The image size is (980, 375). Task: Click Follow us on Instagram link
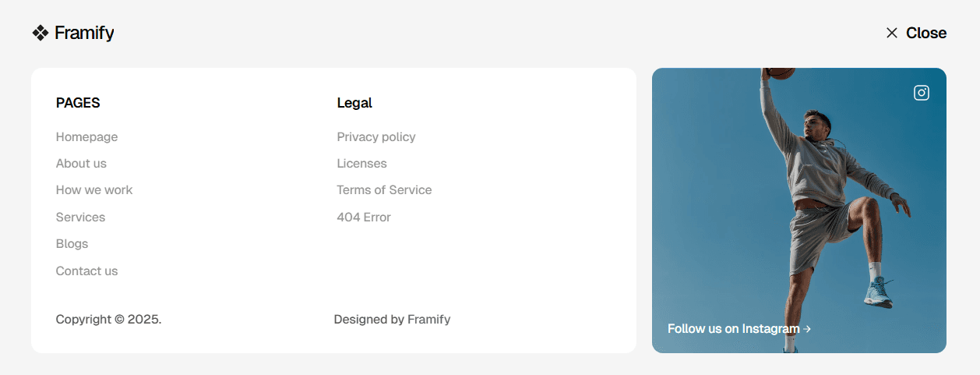click(739, 329)
